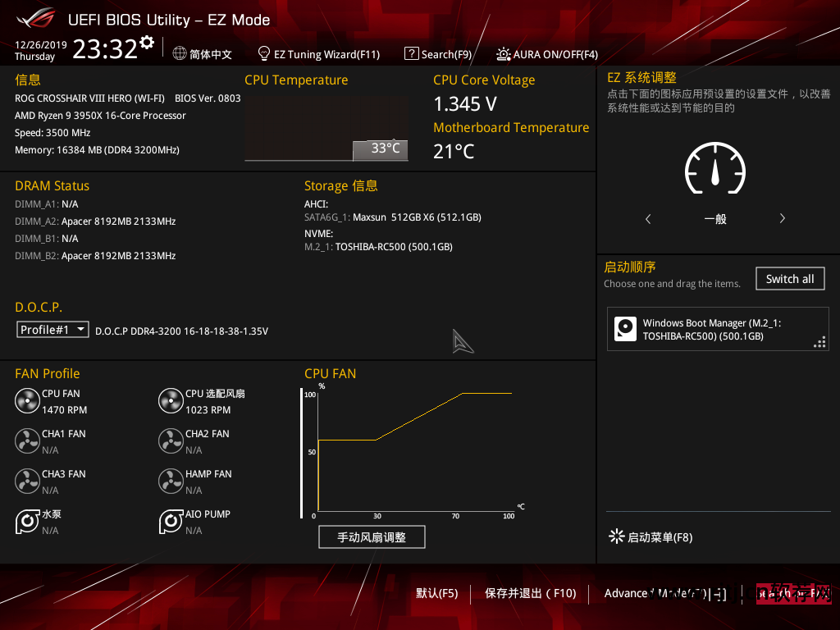Click the language globe icon
This screenshot has width=840, height=630.
(x=180, y=53)
